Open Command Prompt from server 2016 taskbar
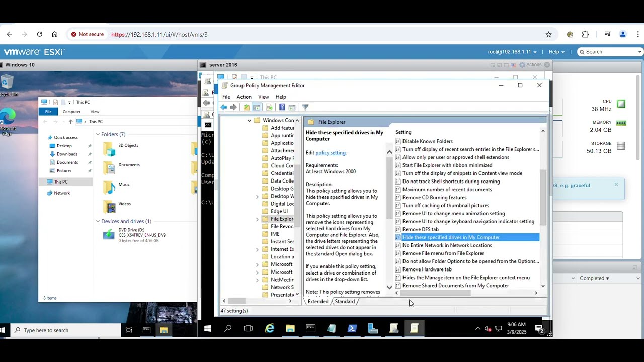This screenshot has width=644, height=362. pyautogui.click(x=310, y=329)
